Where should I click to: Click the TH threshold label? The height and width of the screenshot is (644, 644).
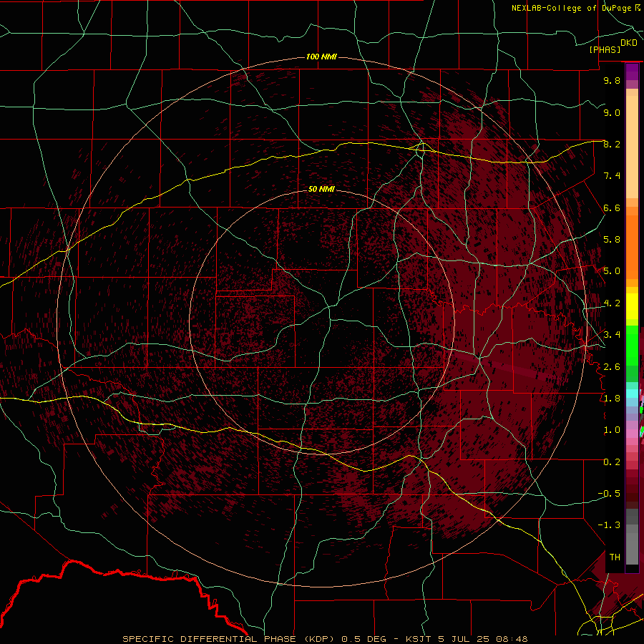[x=615, y=557]
